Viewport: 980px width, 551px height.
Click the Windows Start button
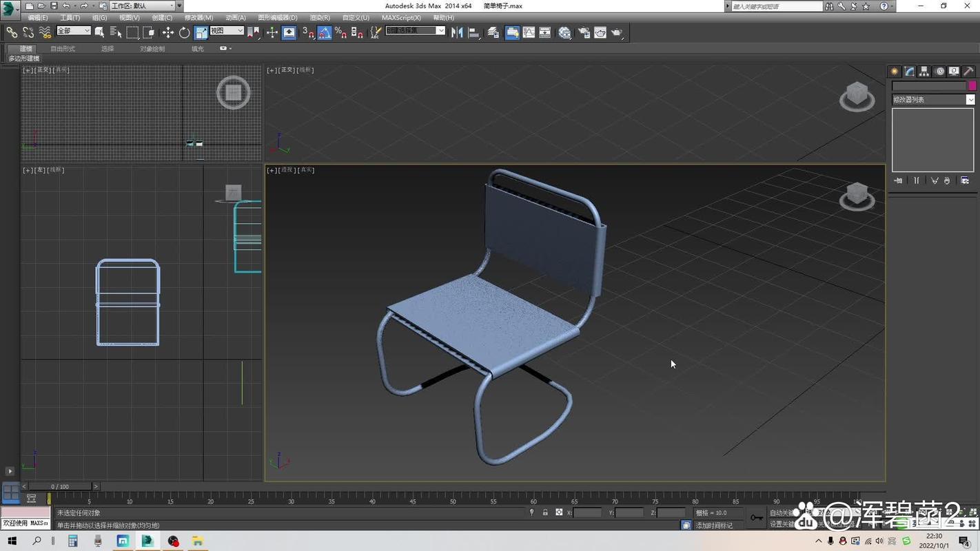tap(12, 541)
